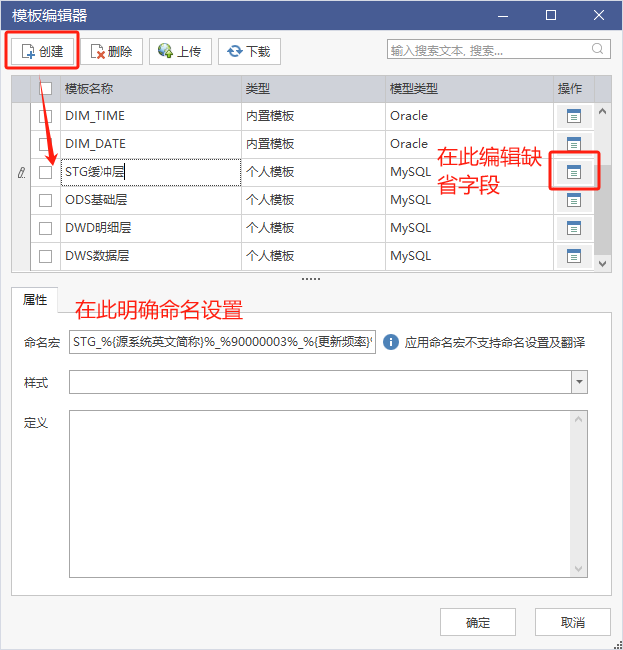
Task: Click the pencil edit row indicator
Action: pyautogui.click(x=21, y=172)
